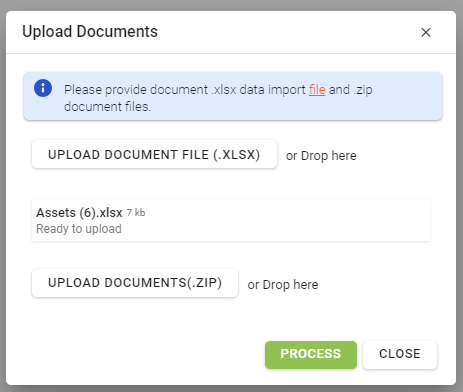463x392 pixels.
Task: Click Upload Document File (.XLSX) button
Action: click(154, 154)
